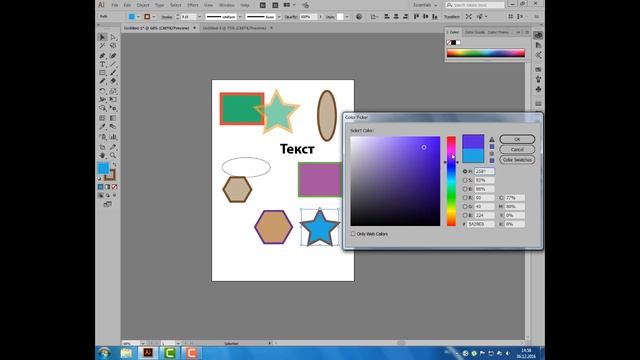Viewport: 640px width, 360px height.
Task: Open the Recolor Artwork wheel in the control bar
Action: [x=359, y=17]
